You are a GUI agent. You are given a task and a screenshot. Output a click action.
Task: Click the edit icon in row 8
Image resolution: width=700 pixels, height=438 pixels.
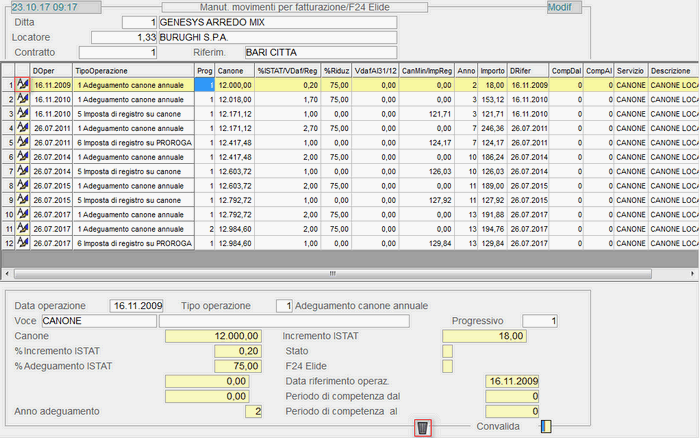point(22,185)
